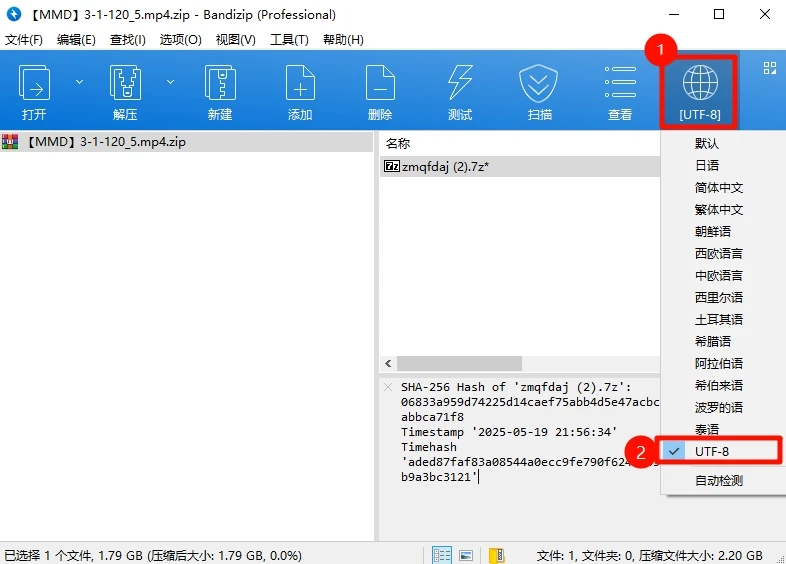Select 泰语 code page option

723,429
